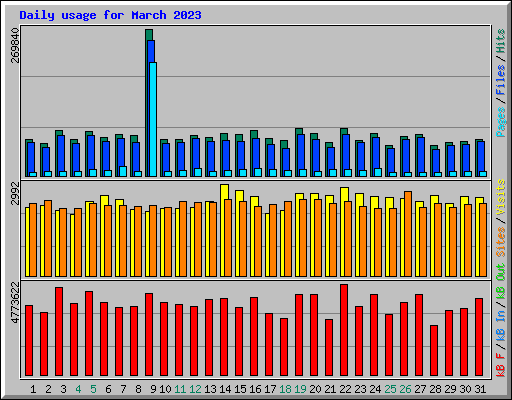Screen dimensions: 512x400
Task: Click x-axis day label 5
Action: (x=93, y=389)
